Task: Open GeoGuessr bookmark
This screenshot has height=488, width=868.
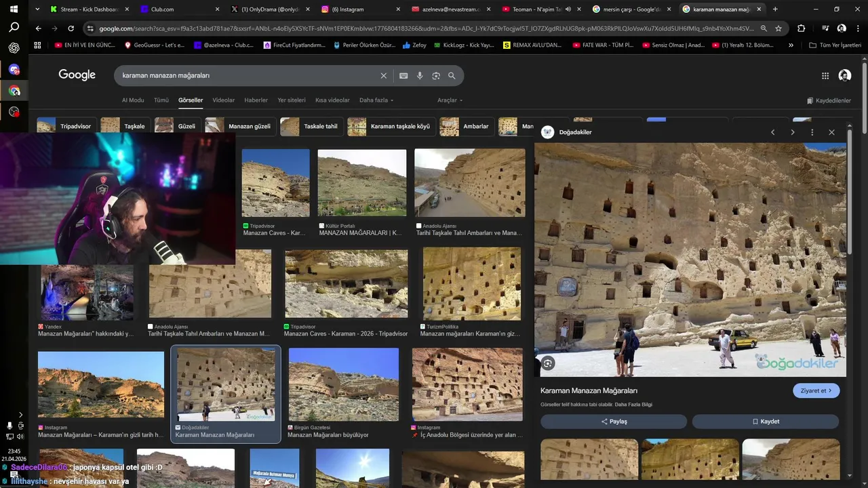Action: pyautogui.click(x=155, y=45)
